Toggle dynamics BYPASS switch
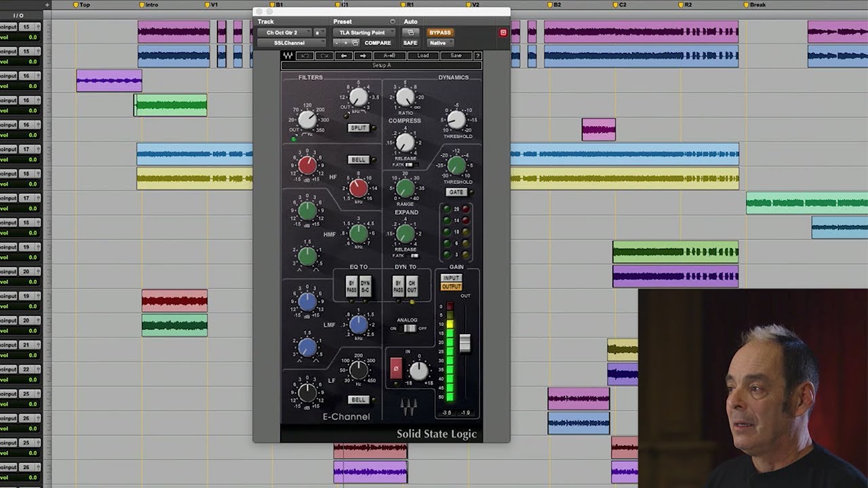This screenshot has width=868, height=488. (x=399, y=287)
